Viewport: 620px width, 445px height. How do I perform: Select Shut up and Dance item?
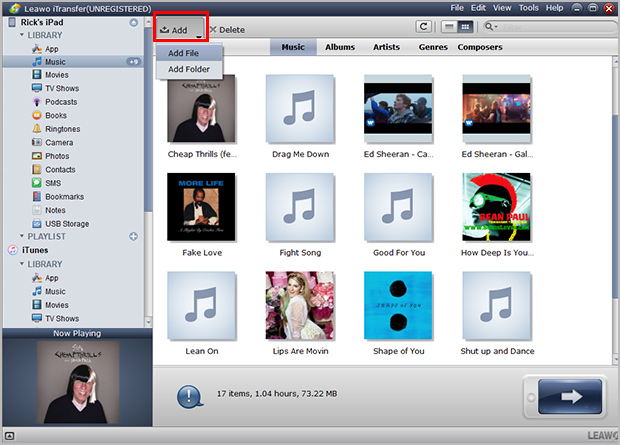point(497,305)
